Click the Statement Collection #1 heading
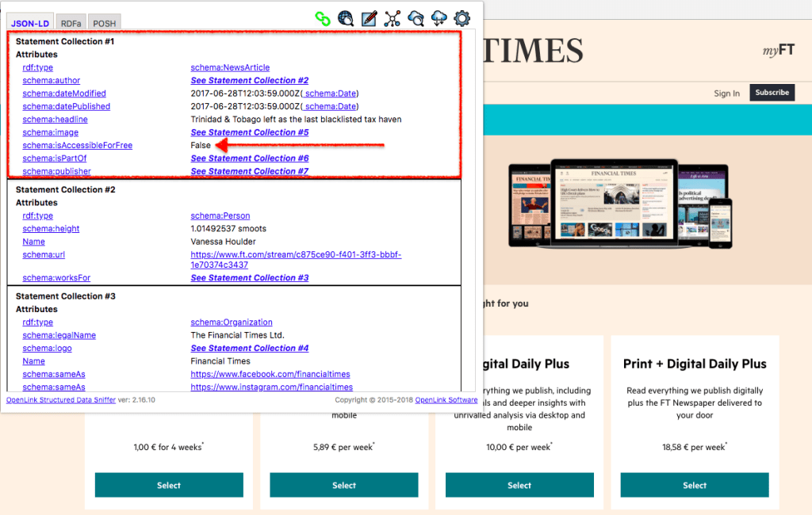This screenshot has width=812, height=515. point(65,41)
